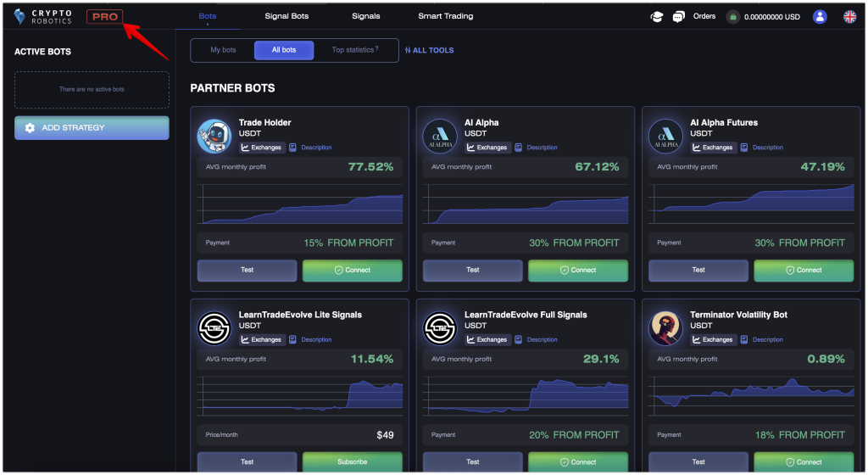Image resolution: width=868 pixels, height=475 pixels.
Task: Click the Trade Holder title
Action: tap(264, 122)
